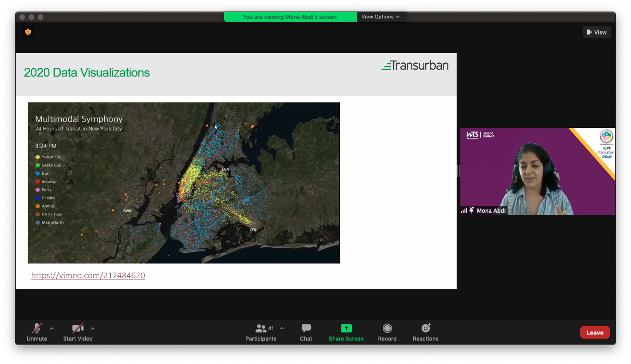Click the green Share Screen button

coord(346,332)
